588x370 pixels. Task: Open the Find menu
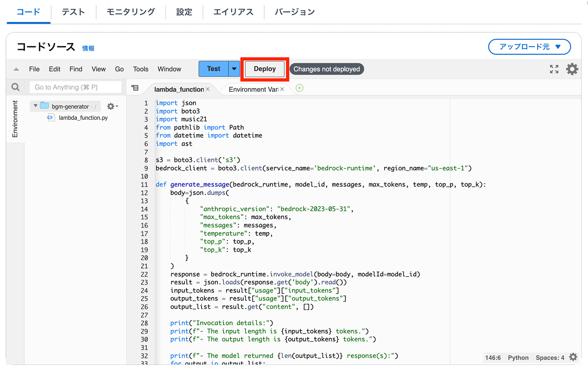coord(76,69)
